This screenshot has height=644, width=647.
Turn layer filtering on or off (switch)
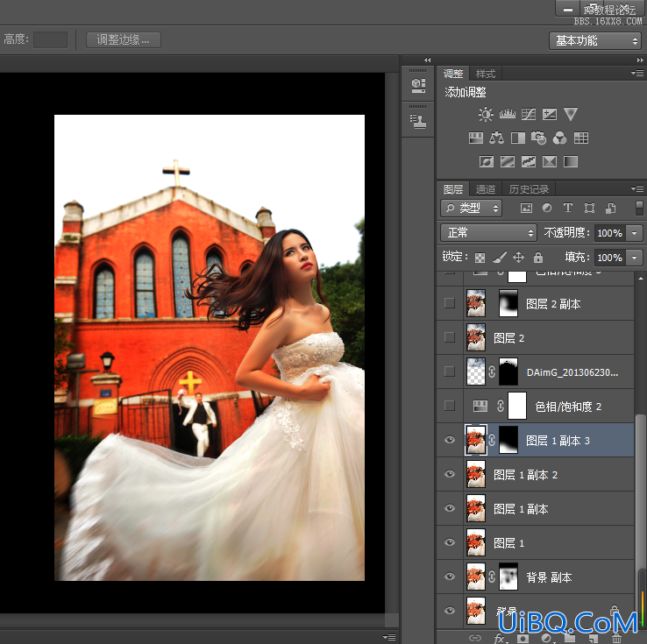click(639, 209)
